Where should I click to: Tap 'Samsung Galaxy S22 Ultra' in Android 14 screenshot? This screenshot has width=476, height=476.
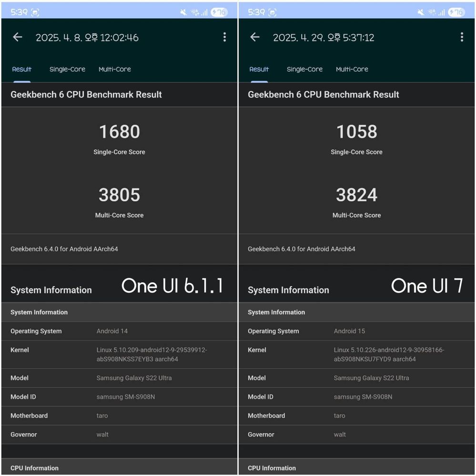pos(134,378)
